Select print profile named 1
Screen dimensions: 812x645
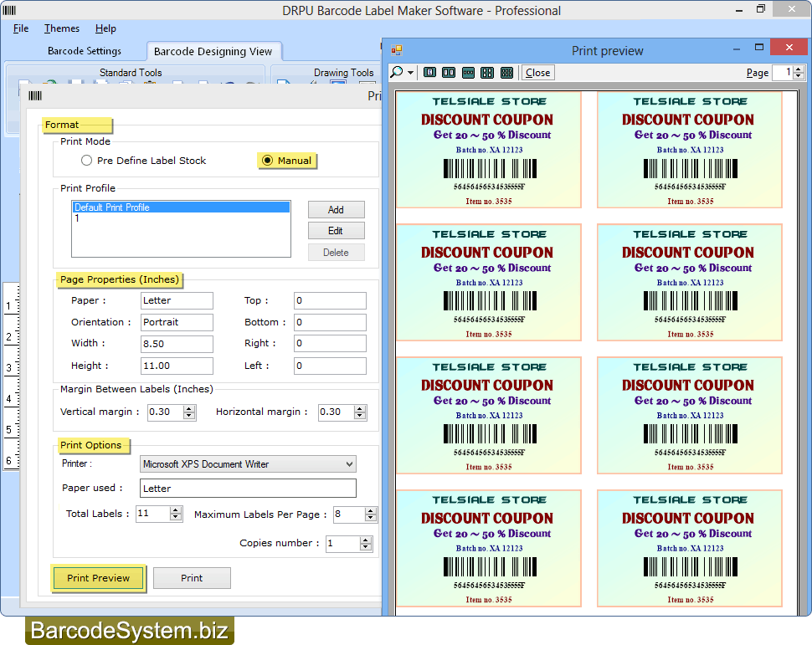tap(181, 218)
